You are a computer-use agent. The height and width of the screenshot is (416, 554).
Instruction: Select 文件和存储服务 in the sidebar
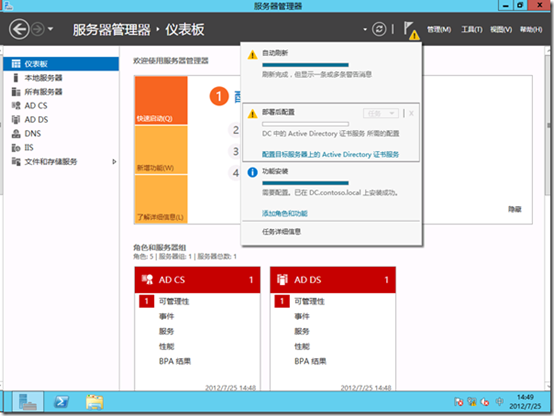[61, 162]
